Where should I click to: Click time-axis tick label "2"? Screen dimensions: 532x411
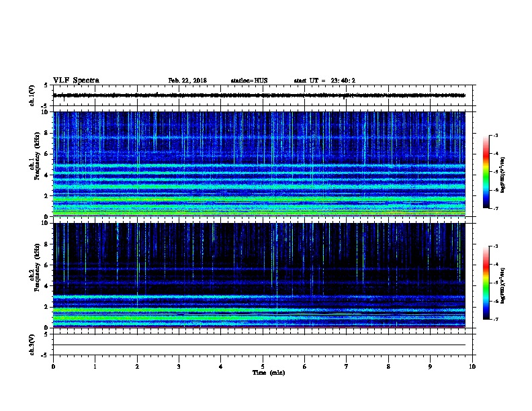coord(137,367)
